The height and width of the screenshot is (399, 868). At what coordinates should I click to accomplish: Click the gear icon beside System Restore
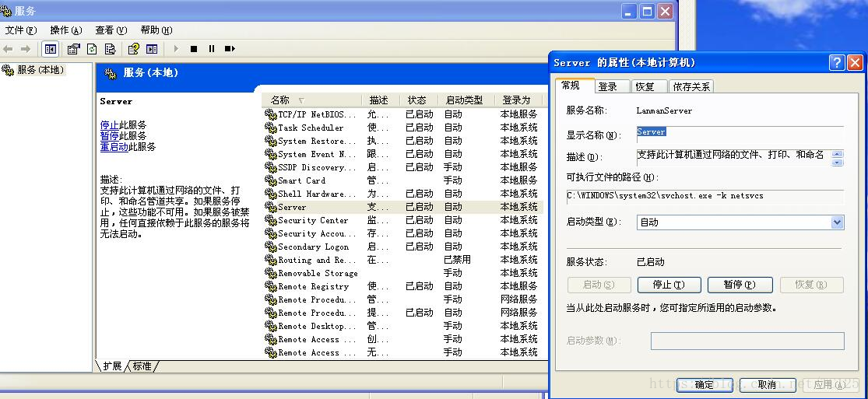[x=271, y=141]
